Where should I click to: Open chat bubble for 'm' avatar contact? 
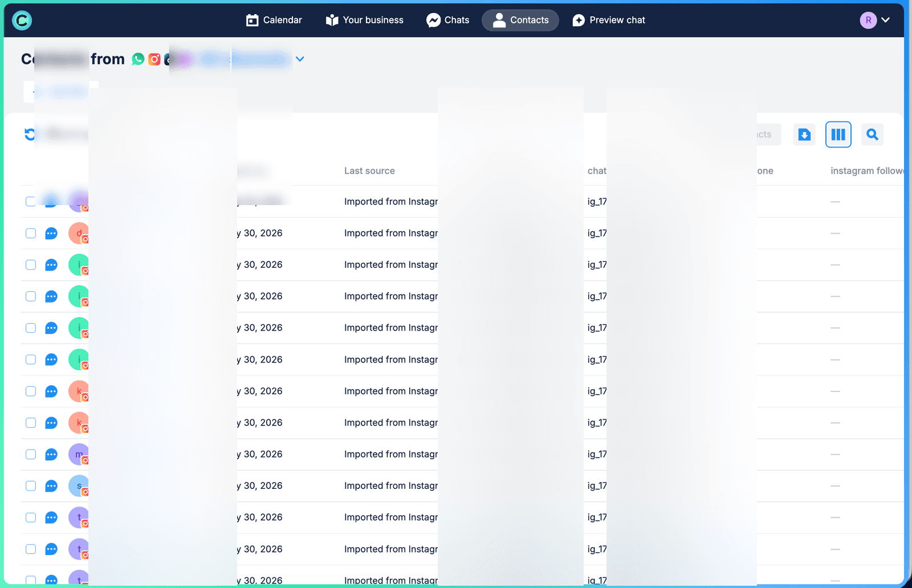click(x=51, y=455)
